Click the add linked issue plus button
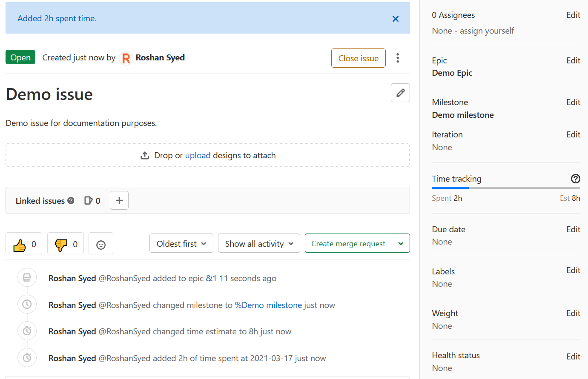This screenshot has width=588, height=379. click(119, 200)
